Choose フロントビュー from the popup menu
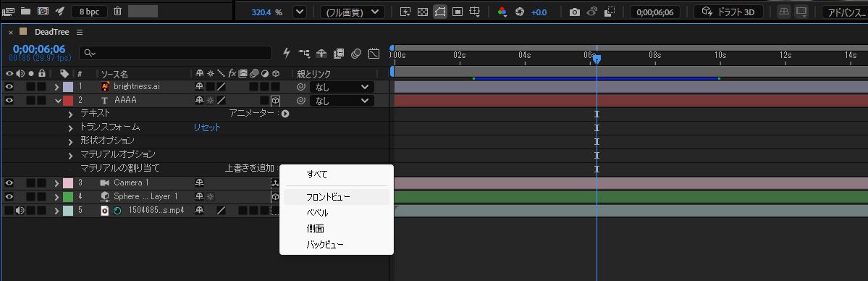Screen dimensions: 868x281 (336, 197)
